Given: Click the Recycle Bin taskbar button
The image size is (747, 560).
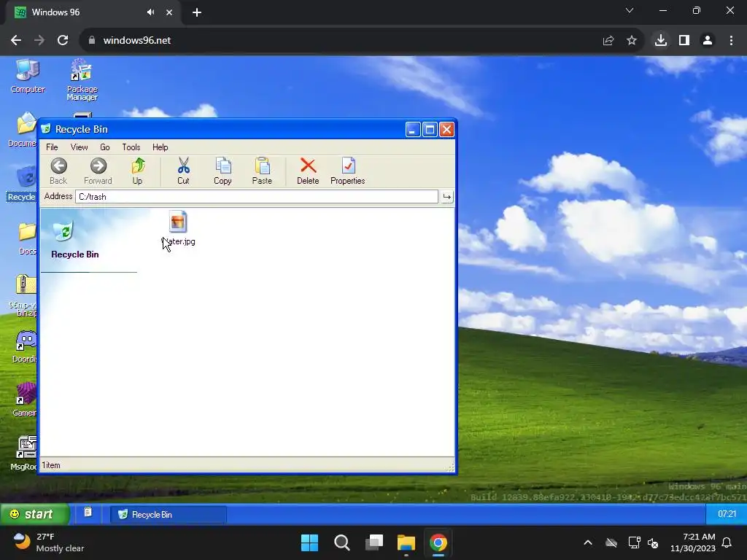Looking at the screenshot, I should click(x=169, y=515).
